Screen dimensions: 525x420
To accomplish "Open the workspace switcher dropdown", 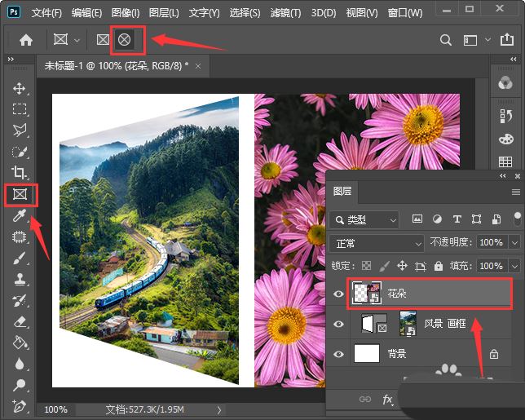I will (488, 40).
